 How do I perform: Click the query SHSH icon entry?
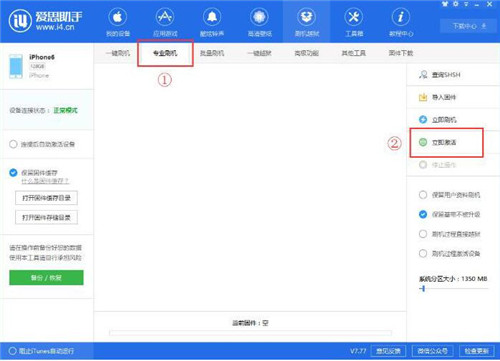(x=423, y=75)
